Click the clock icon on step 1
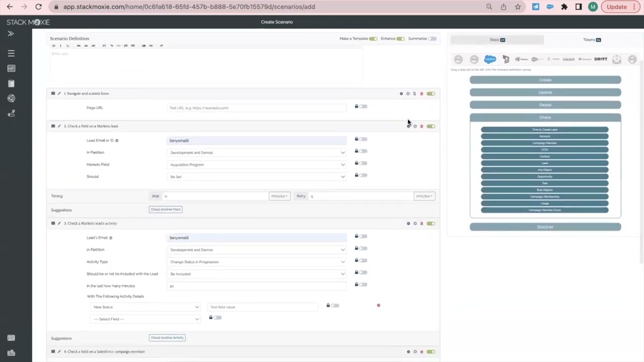 click(x=408, y=94)
